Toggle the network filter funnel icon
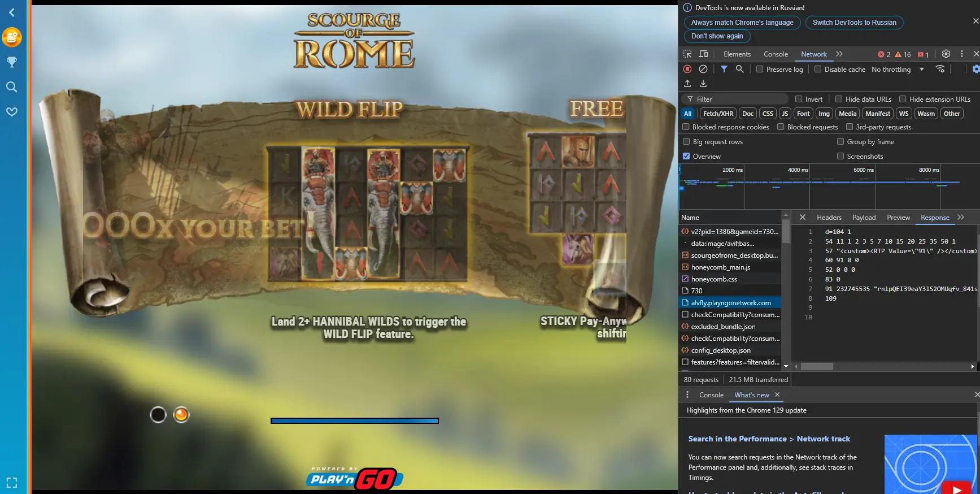The image size is (980, 494). [x=724, y=69]
